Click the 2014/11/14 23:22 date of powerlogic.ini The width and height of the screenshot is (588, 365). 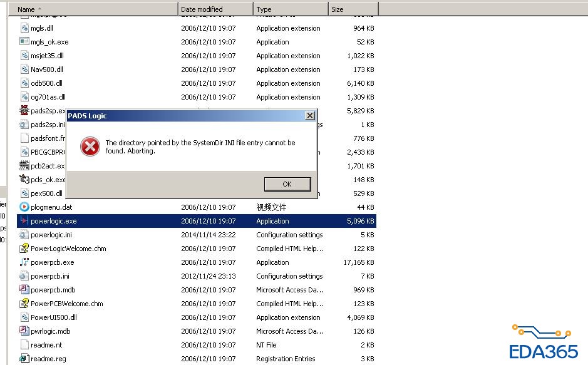tap(209, 235)
